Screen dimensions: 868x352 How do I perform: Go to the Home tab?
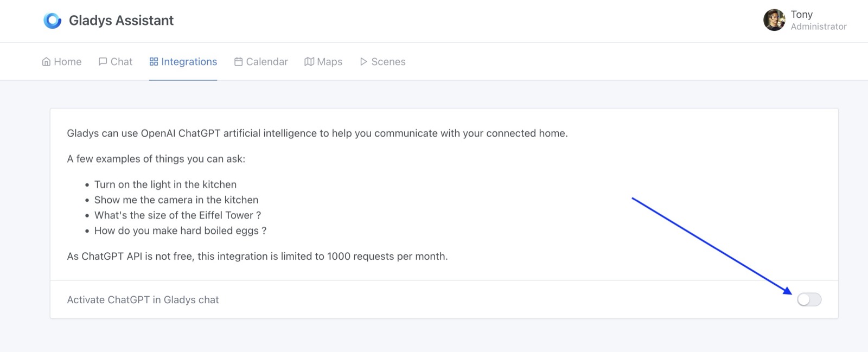[x=68, y=62]
